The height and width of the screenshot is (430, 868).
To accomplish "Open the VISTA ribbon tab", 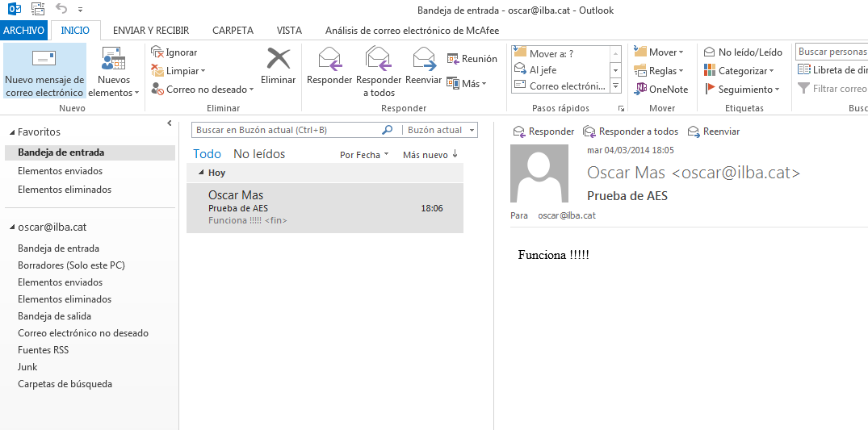I will 289,31.
